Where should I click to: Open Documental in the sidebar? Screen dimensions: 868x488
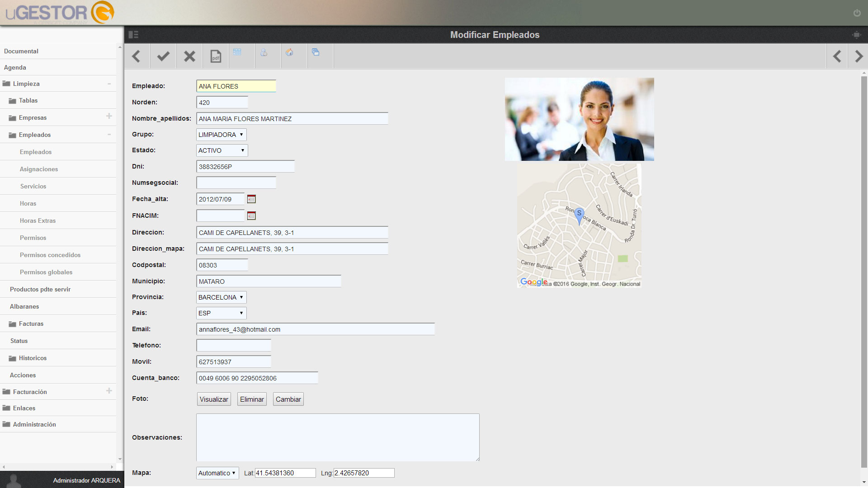(x=21, y=51)
